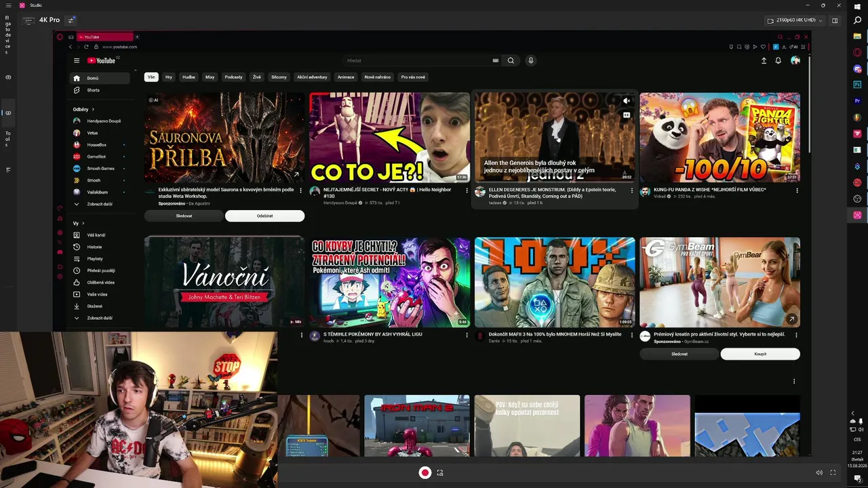
Task: Open the camera icon in Studio's left rail
Action: coord(8,77)
